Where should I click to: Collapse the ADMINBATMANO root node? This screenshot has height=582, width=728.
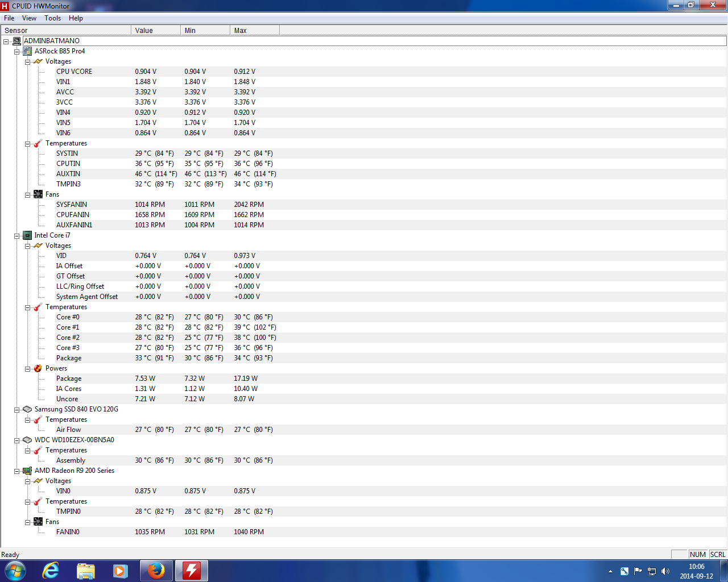pyautogui.click(x=6, y=41)
